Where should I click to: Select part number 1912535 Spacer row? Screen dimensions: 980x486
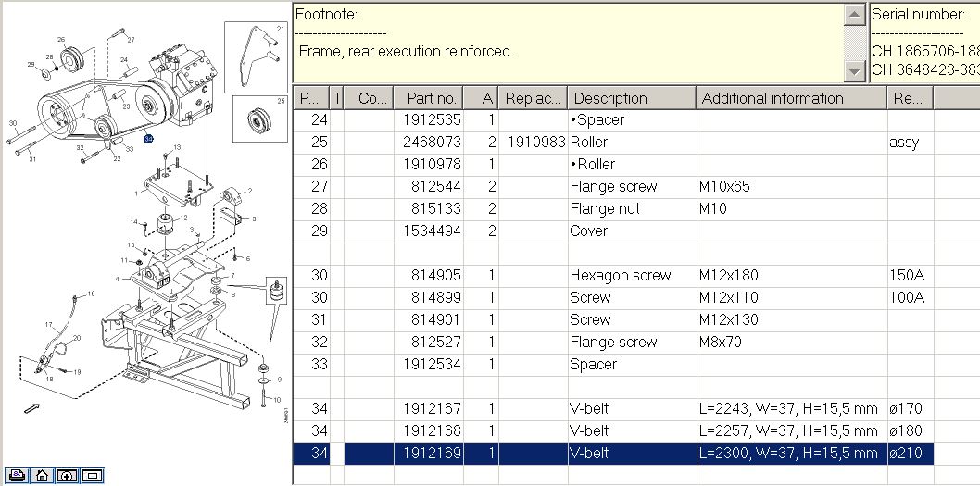tap(613, 120)
